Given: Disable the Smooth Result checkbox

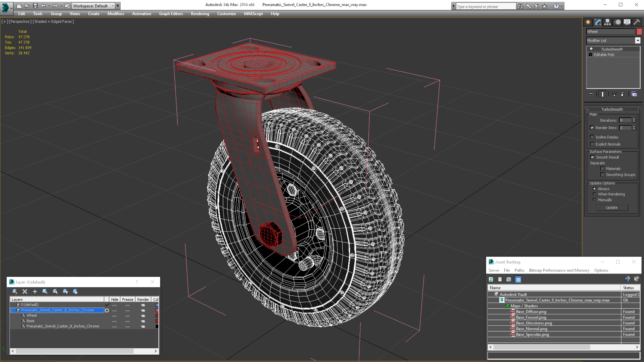Looking at the screenshot, I should 592,157.
